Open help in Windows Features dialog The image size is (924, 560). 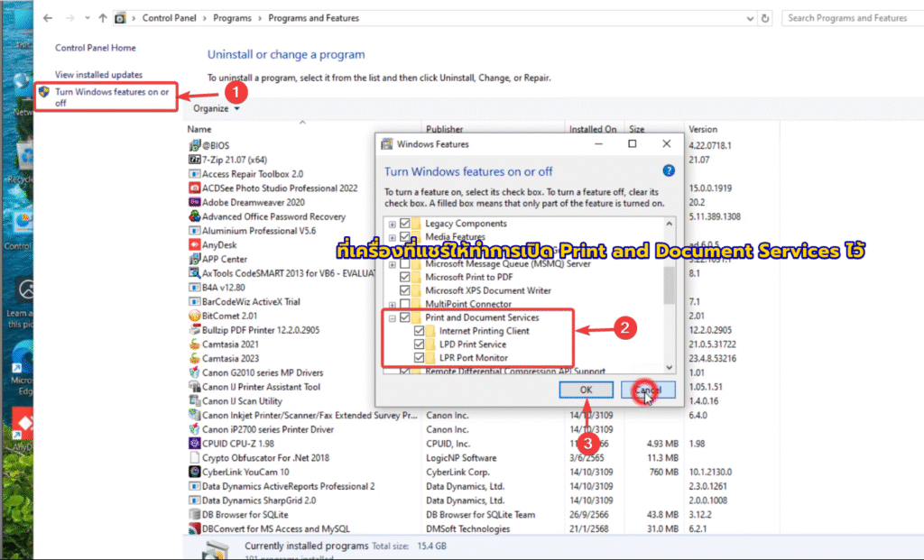669,170
